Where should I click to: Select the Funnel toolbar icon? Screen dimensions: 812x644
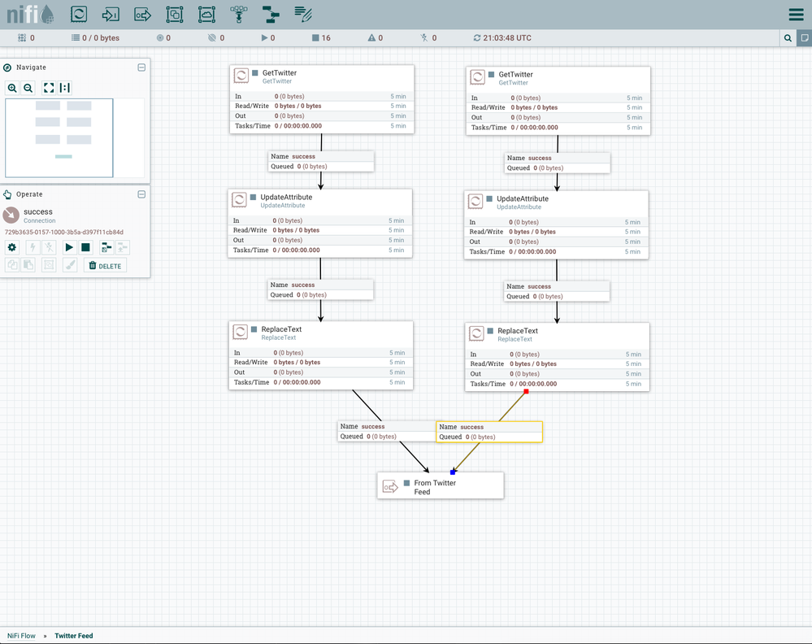tap(238, 14)
